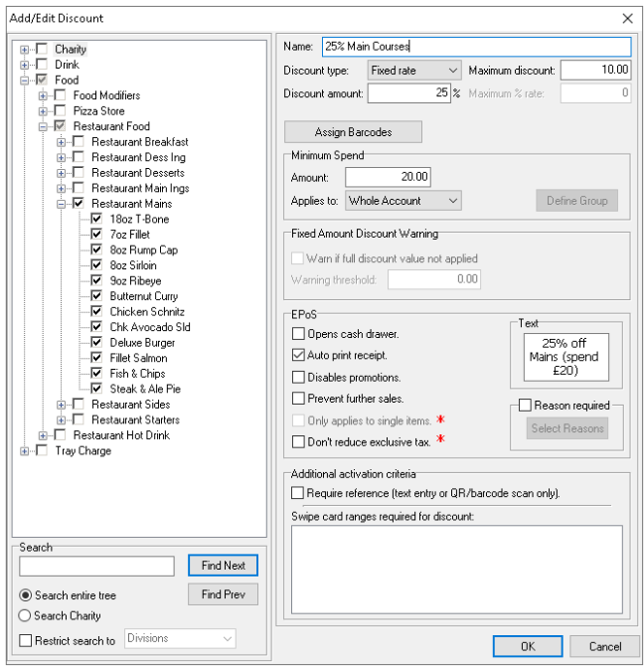
Task: Collapse the Restaurant Mains tree node
Action: [62, 204]
